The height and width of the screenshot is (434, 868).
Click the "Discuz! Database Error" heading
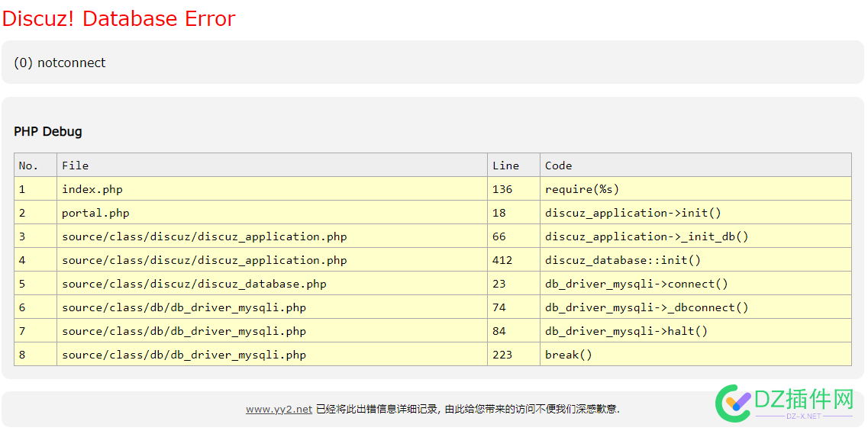118,18
